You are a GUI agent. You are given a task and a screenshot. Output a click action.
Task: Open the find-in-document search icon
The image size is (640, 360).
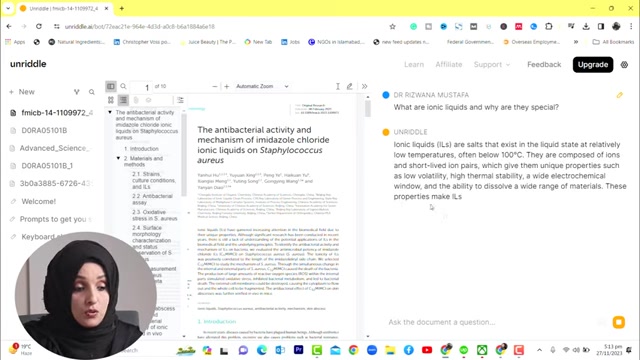pyautogui.click(x=123, y=86)
